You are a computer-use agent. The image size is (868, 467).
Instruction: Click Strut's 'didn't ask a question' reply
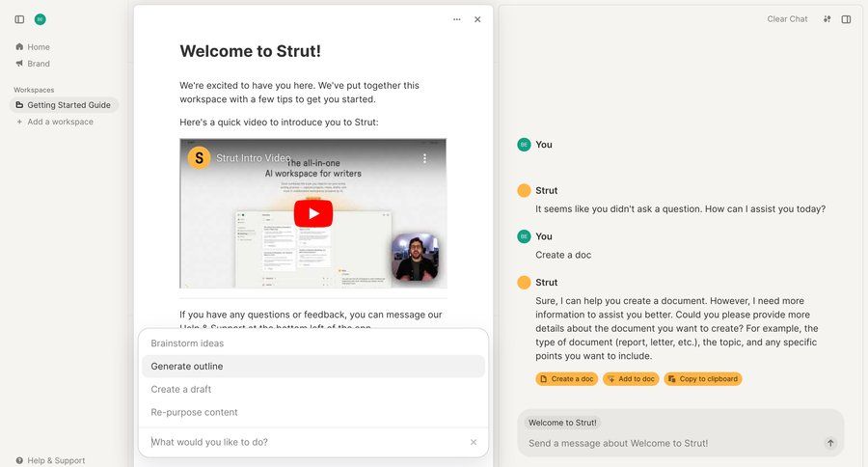coord(680,209)
